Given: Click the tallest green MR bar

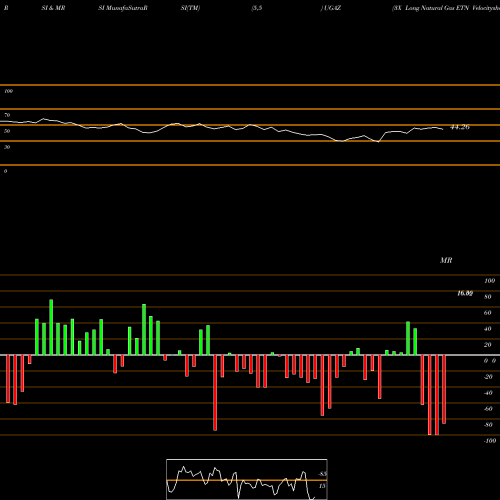Looking at the screenshot, I should tap(51, 327).
